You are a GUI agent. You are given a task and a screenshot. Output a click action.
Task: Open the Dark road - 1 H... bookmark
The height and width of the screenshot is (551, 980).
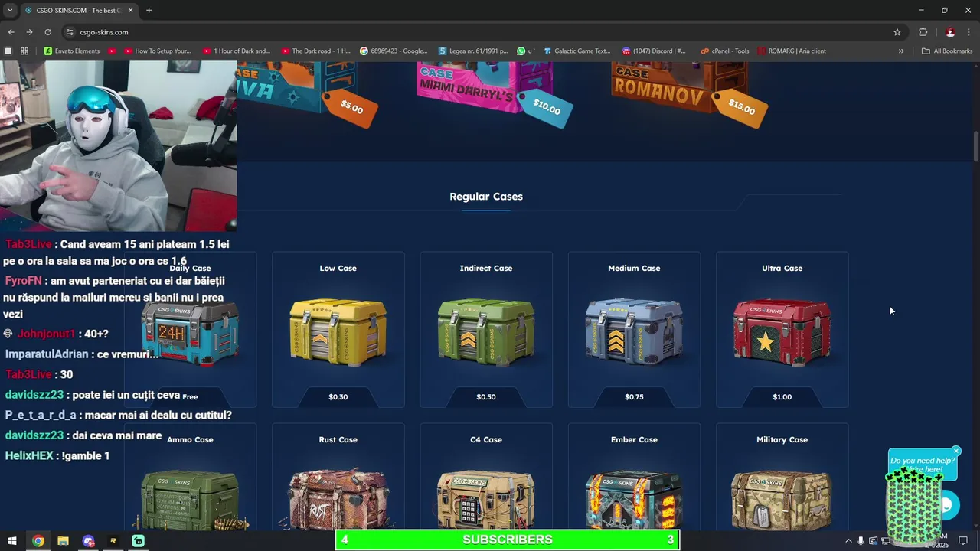[x=315, y=51]
